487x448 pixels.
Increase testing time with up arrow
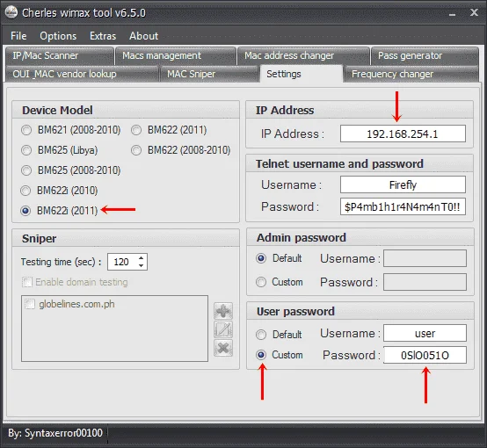(x=141, y=258)
